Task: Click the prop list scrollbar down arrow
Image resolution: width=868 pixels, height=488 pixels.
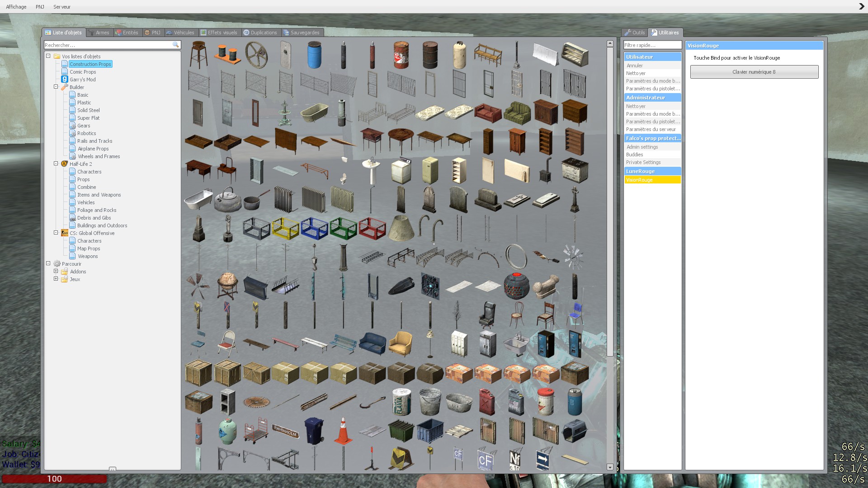Action: click(x=610, y=467)
